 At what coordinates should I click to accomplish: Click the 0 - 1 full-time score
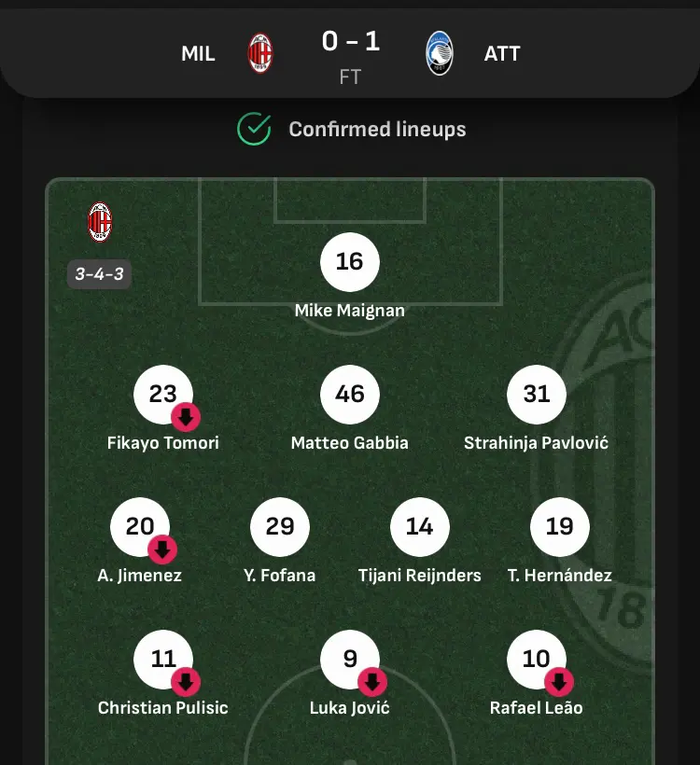[x=351, y=41]
